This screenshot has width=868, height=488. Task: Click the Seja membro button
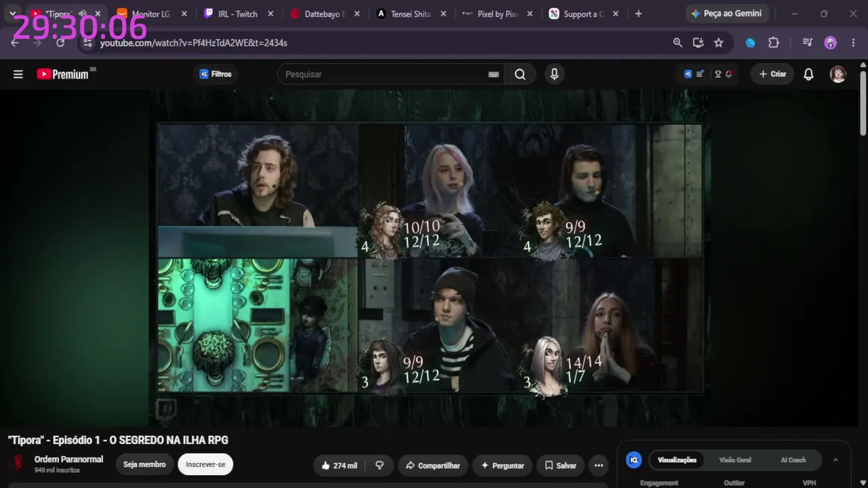tap(144, 465)
